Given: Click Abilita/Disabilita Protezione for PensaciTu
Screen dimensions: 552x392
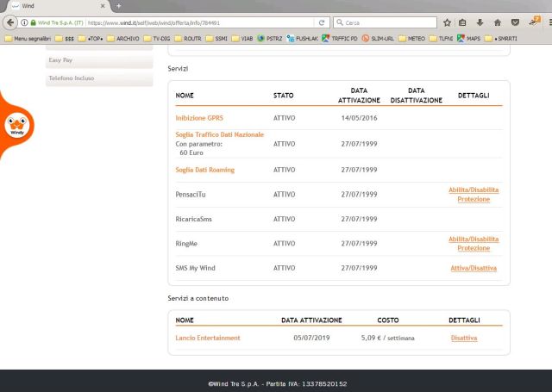Looking at the screenshot, I should pyautogui.click(x=474, y=195).
